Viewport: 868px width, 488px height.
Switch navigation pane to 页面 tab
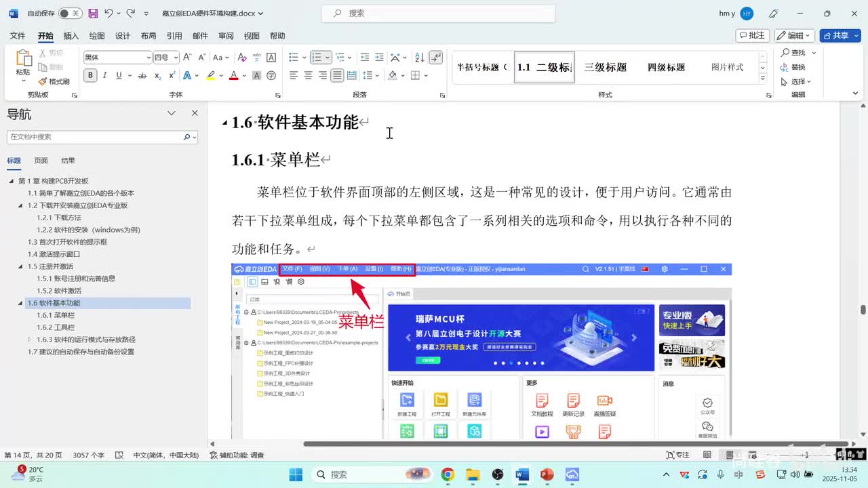41,161
